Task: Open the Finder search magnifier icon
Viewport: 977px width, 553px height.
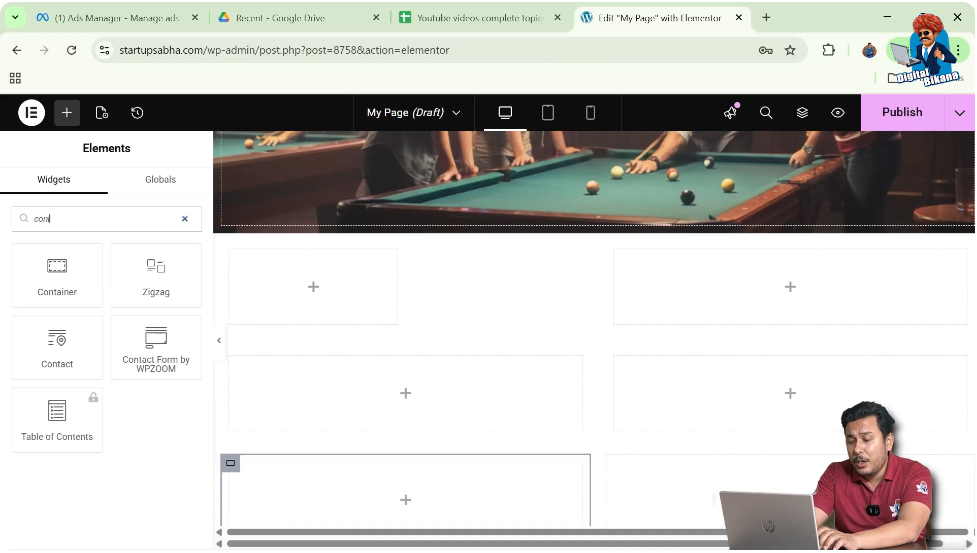Action: (766, 113)
